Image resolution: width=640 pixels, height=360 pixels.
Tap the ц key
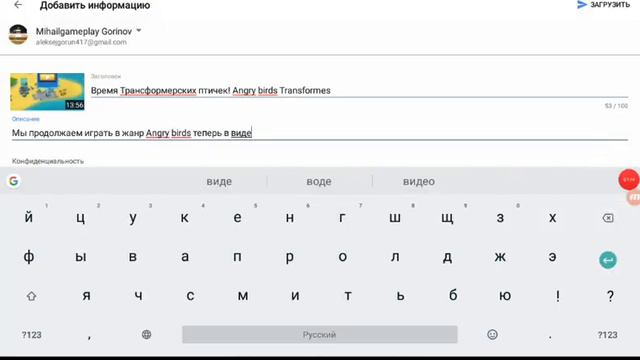click(x=81, y=218)
